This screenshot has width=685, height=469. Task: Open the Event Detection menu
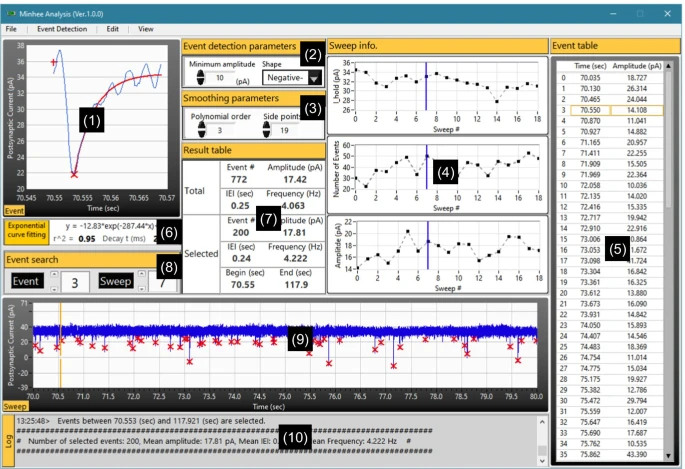[62, 29]
